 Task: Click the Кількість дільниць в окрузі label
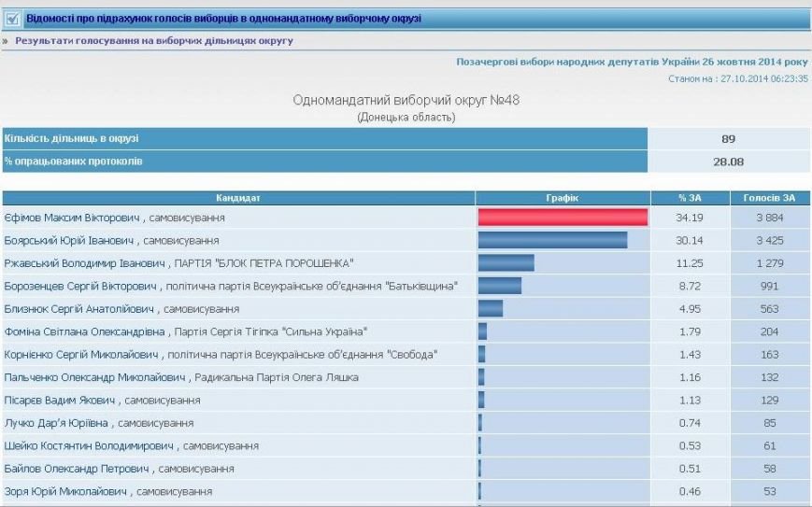pos(71,138)
